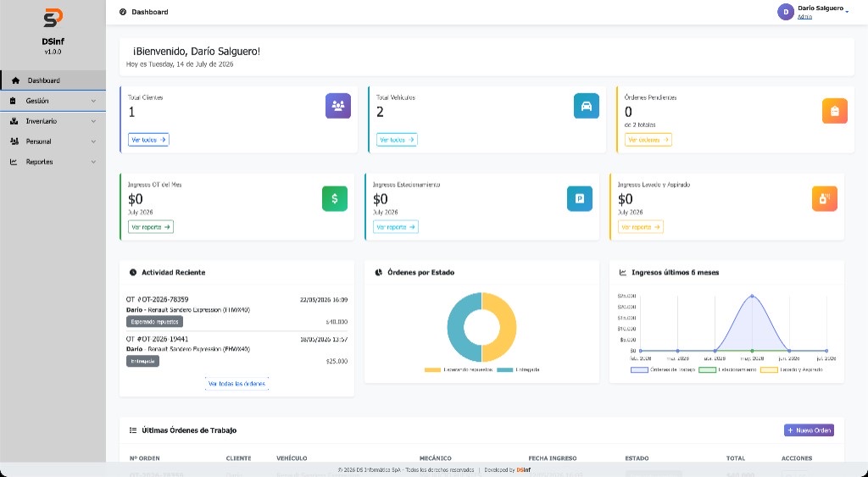The image size is (868, 477).
Task: Click the purple Total Clientes users icon
Action: coord(337,106)
